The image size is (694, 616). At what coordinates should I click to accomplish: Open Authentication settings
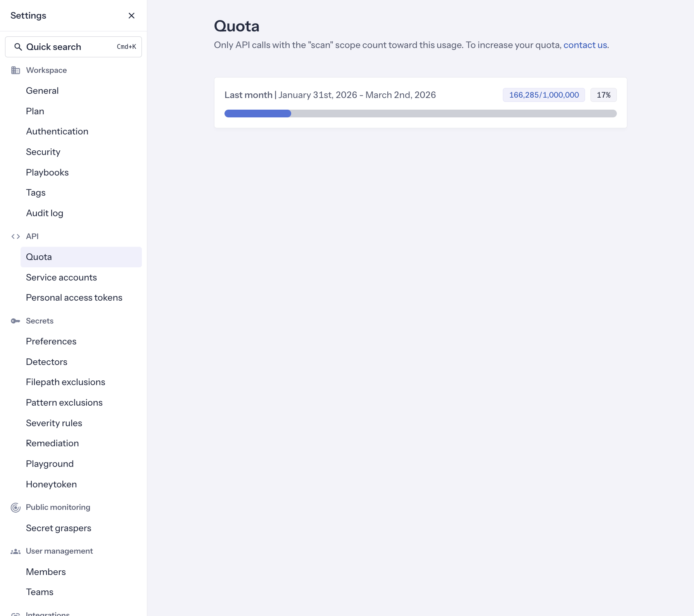tap(57, 131)
